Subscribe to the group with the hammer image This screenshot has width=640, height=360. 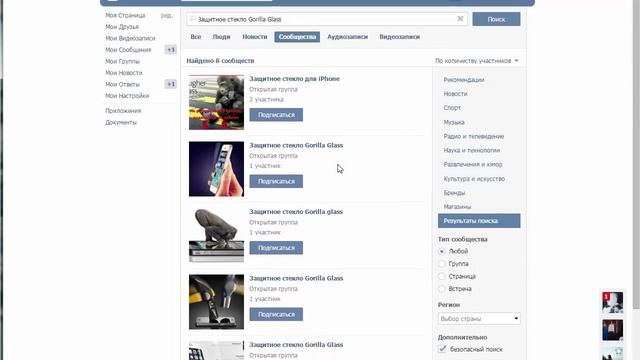[x=276, y=314]
